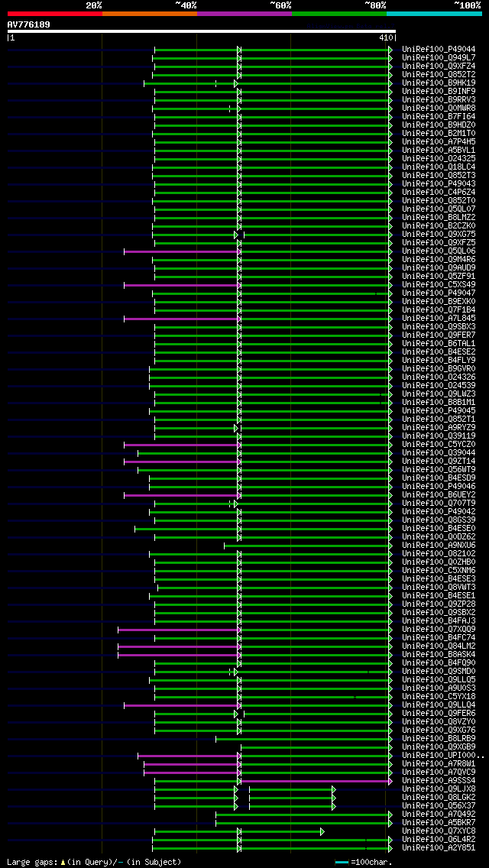Click the UniRef100_O24539 label
This screenshot has height=868, width=489.
click(439, 386)
